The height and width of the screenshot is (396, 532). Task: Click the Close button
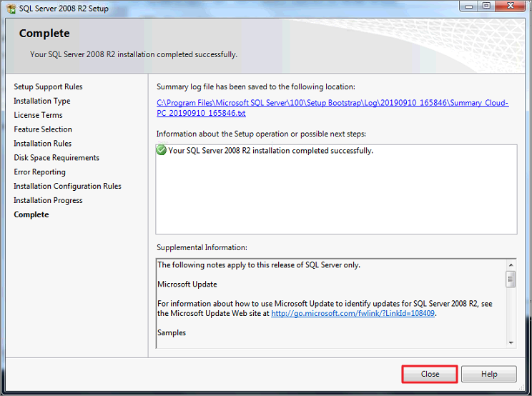pyautogui.click(x=430, y=374)
